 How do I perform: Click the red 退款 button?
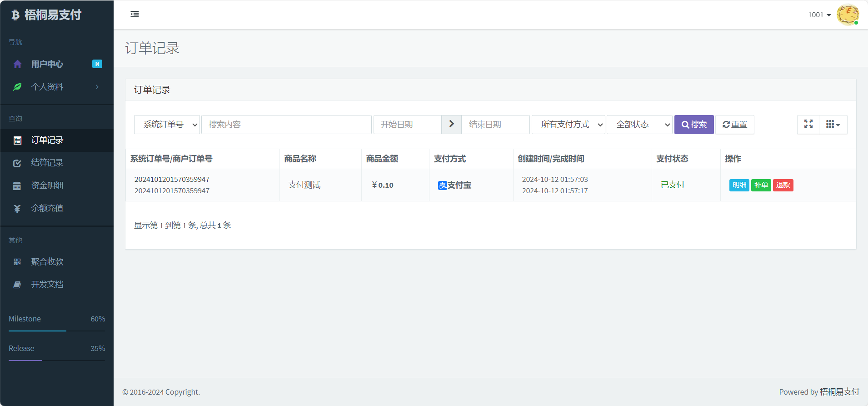(x=783, y=185)
